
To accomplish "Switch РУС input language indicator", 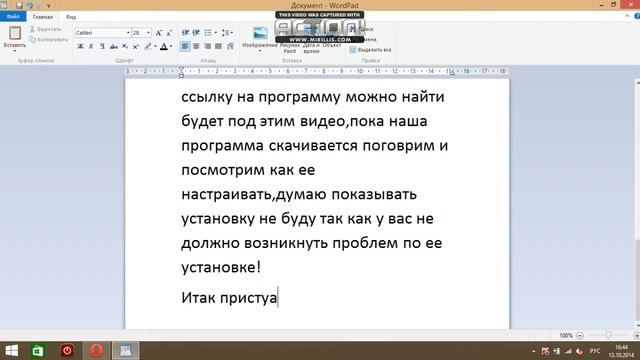I will [595, 351].
